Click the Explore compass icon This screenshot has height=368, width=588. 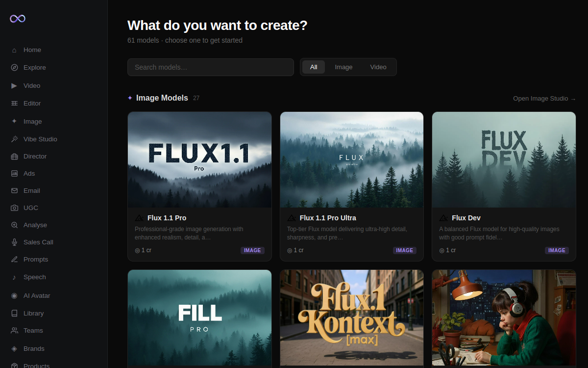point(14,68)
